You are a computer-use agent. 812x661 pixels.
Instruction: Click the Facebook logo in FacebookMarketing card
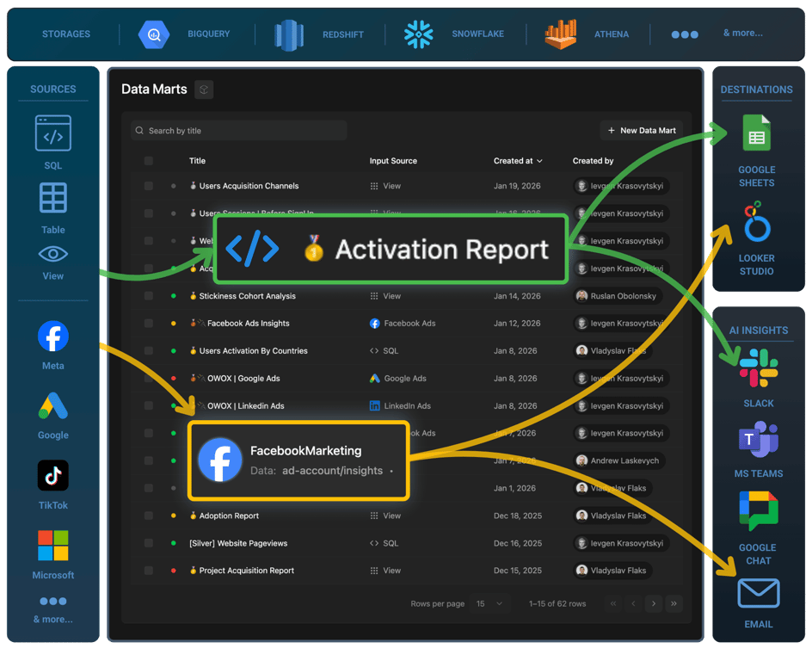point(220,460)
